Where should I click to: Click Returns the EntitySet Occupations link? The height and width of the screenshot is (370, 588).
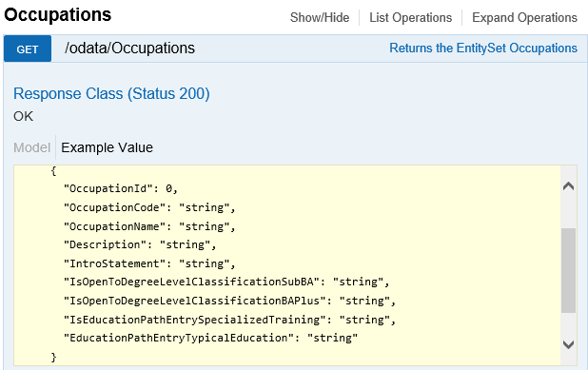[483, 49]
